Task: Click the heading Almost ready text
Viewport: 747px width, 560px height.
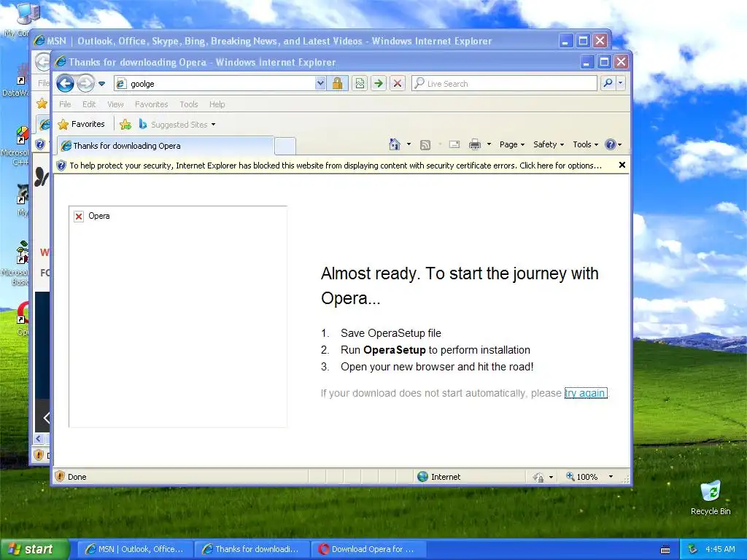Action: tap(460, 286)
